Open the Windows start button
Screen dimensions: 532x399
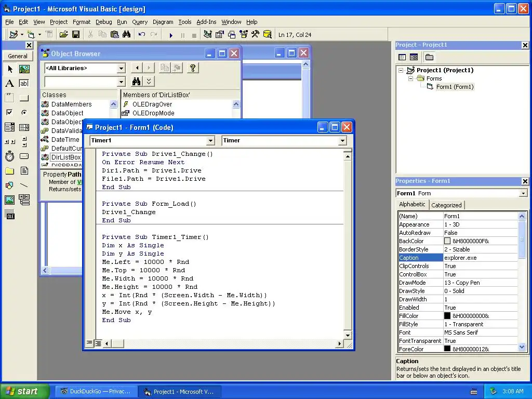pyautogui.click(x=24, y=391)
